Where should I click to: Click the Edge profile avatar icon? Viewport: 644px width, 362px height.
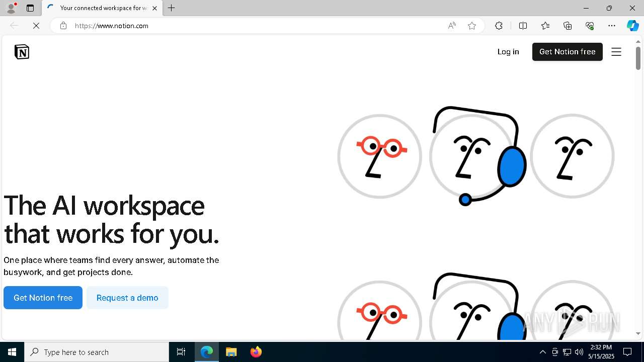click(x=11, y=8)
